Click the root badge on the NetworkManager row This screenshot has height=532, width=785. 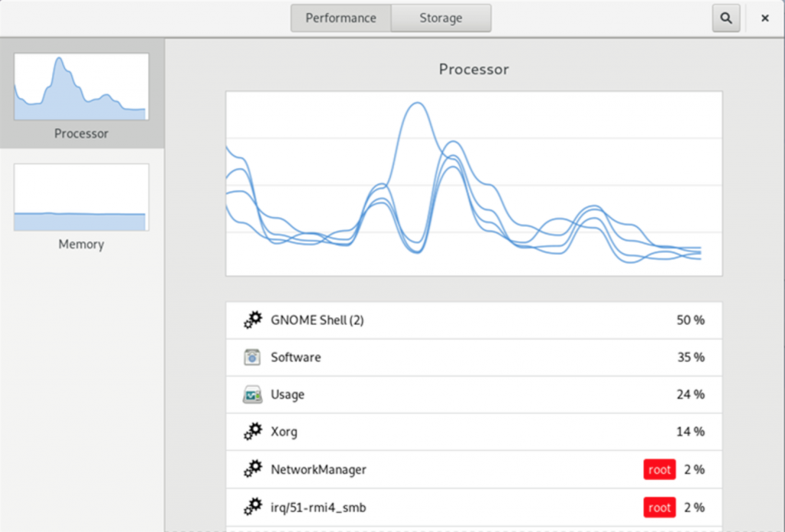[x=659, y=469]
